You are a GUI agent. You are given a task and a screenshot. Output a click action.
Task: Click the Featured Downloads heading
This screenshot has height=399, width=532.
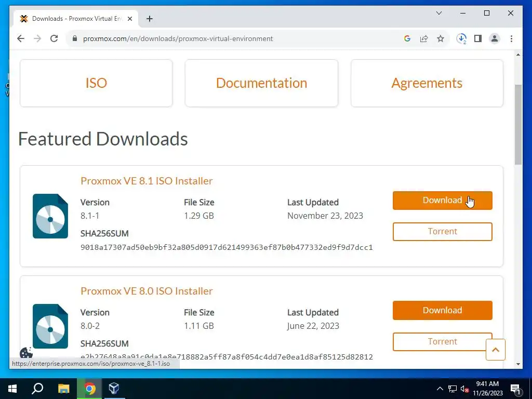(x=103, y=139)
